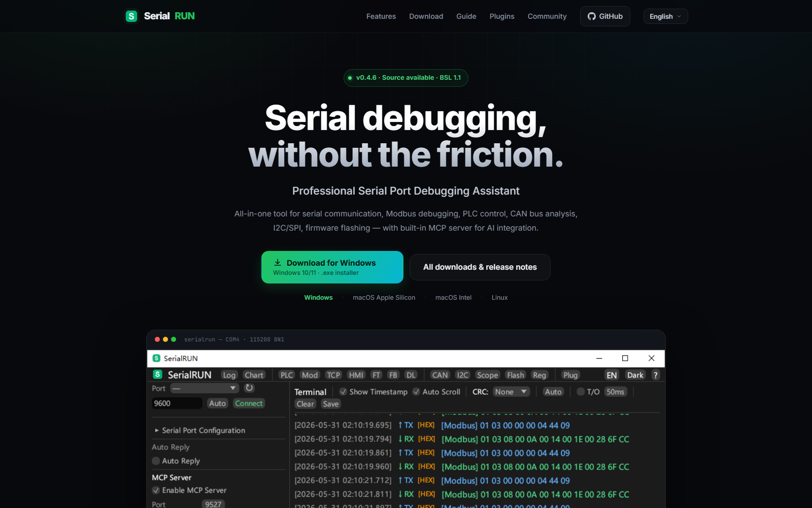Click the question mark help button in app toolbar

[656, 375]
